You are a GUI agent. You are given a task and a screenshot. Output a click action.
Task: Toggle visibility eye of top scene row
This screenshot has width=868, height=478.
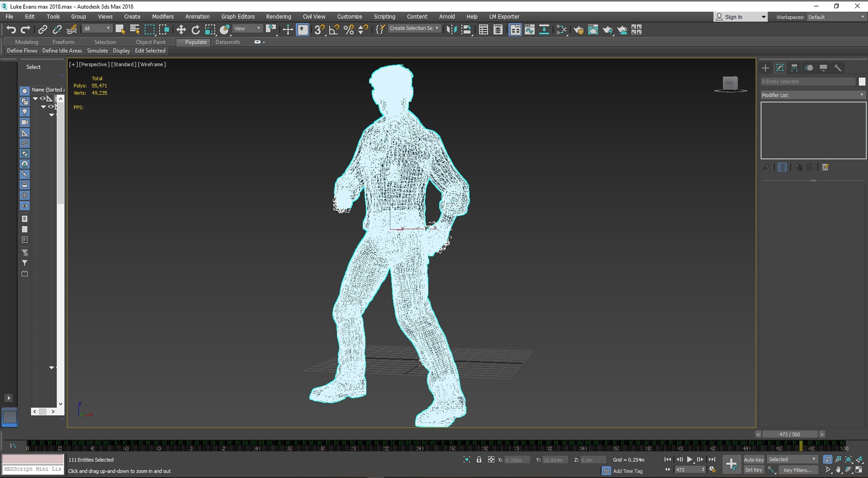click(x=43, y=98)
